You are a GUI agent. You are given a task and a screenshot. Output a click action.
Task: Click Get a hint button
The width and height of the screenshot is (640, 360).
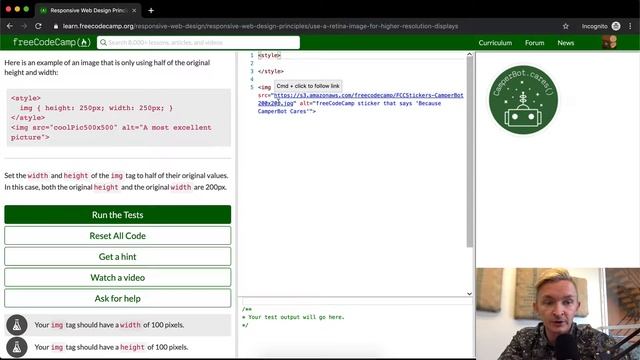pos(118,256)
